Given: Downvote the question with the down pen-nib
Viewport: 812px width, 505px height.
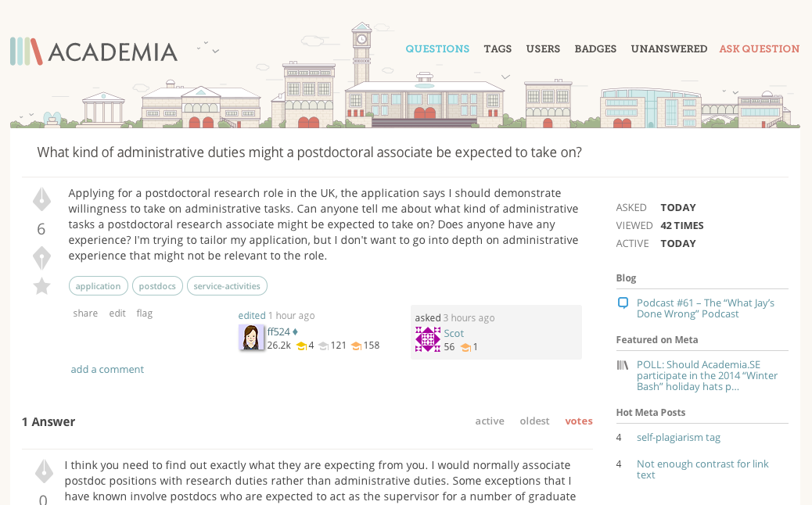Looking at the screenshot, I should 41,258.
